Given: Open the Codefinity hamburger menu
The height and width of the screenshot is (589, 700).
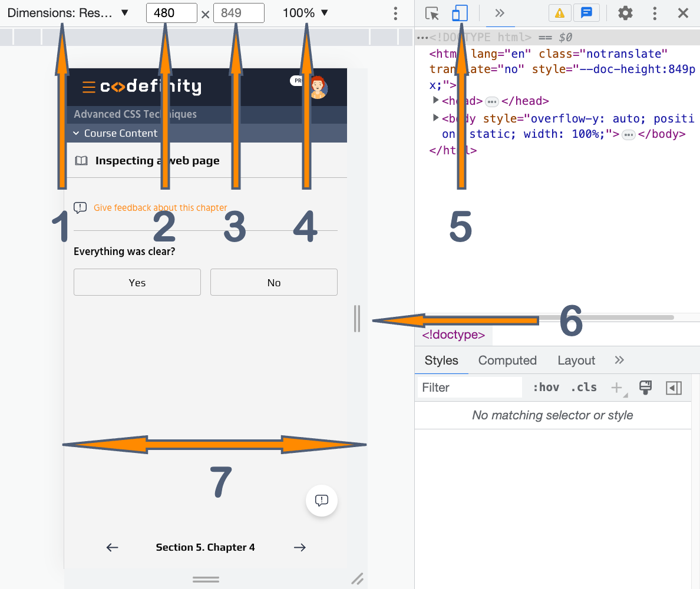Looking at the screenshot, I should click(89, 87).
